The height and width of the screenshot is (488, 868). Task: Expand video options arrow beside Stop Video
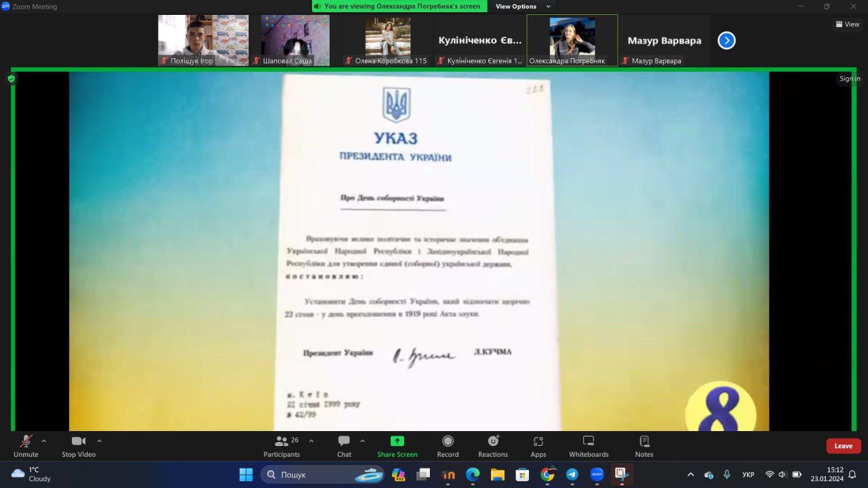point(99,441)
